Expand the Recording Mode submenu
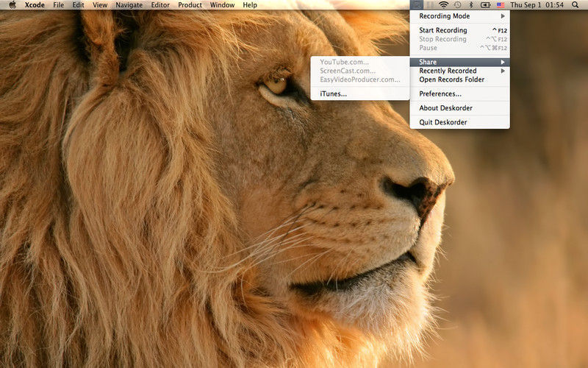 tap(460, 15)
